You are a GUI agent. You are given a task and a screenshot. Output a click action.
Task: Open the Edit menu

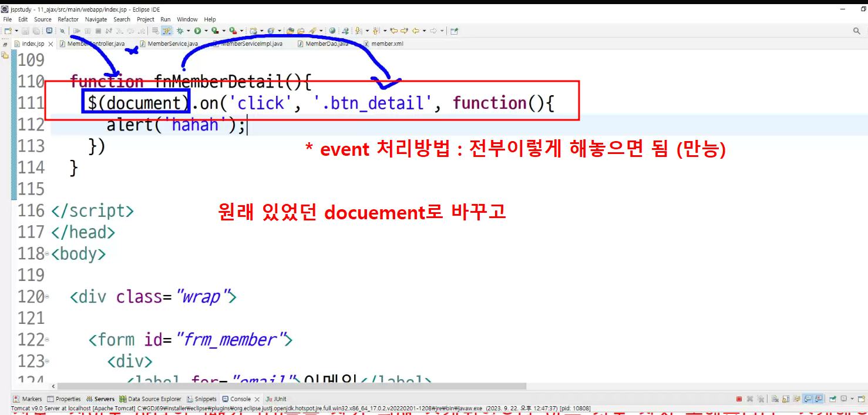[23, 19]
